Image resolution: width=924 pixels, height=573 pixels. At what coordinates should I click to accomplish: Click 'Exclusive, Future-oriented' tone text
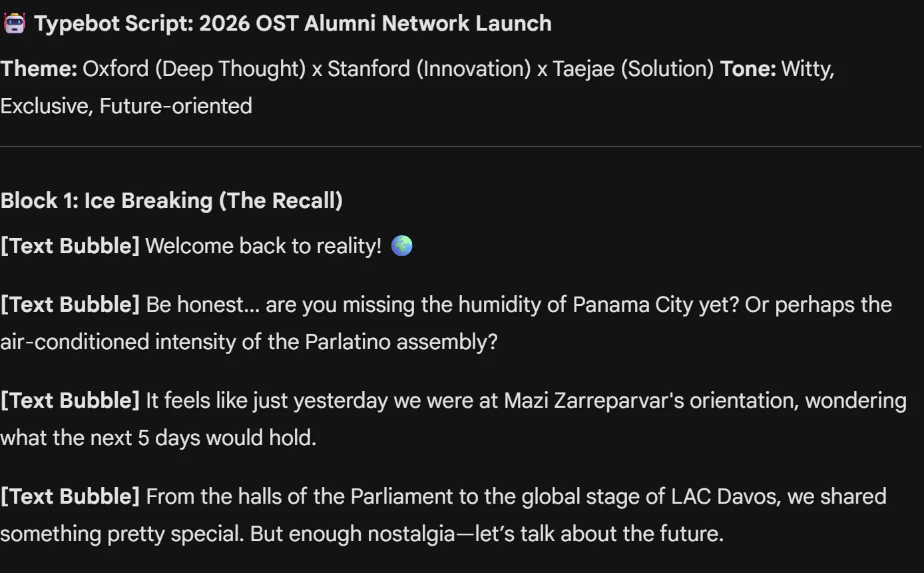(x=126, y=106)
